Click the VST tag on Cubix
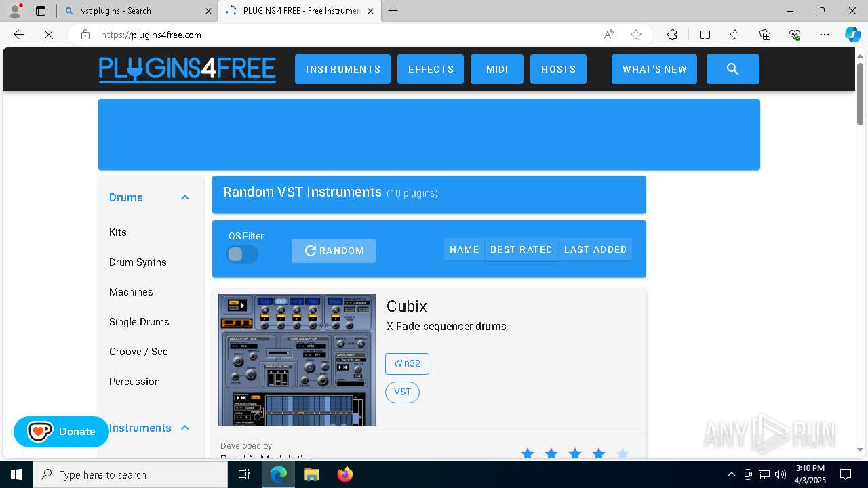 pyautogui.click(x=402, y=392)
